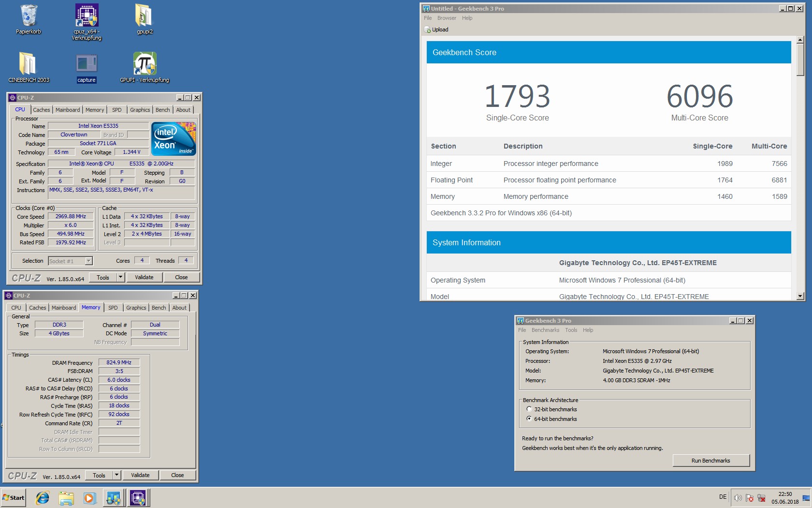Click the 6096 Multi-Core Score value
812x508 pixels.
[699, 96]
